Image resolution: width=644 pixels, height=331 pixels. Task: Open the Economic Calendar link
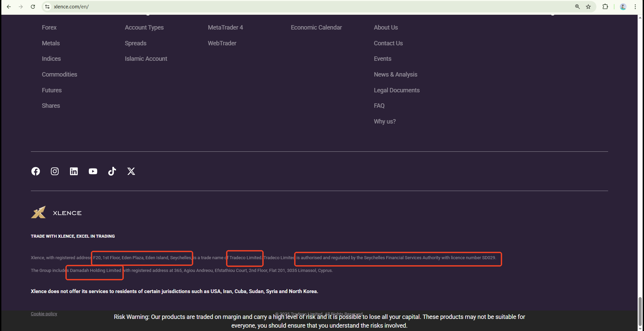pyautogui.click(x=316, y=28)
